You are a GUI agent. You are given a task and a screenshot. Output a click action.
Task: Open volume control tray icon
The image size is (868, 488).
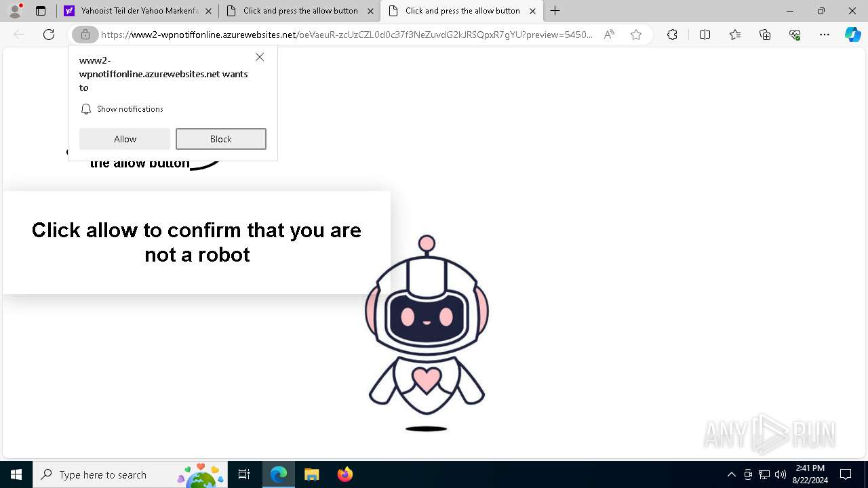pyautogui.click(x=781, y=474)
